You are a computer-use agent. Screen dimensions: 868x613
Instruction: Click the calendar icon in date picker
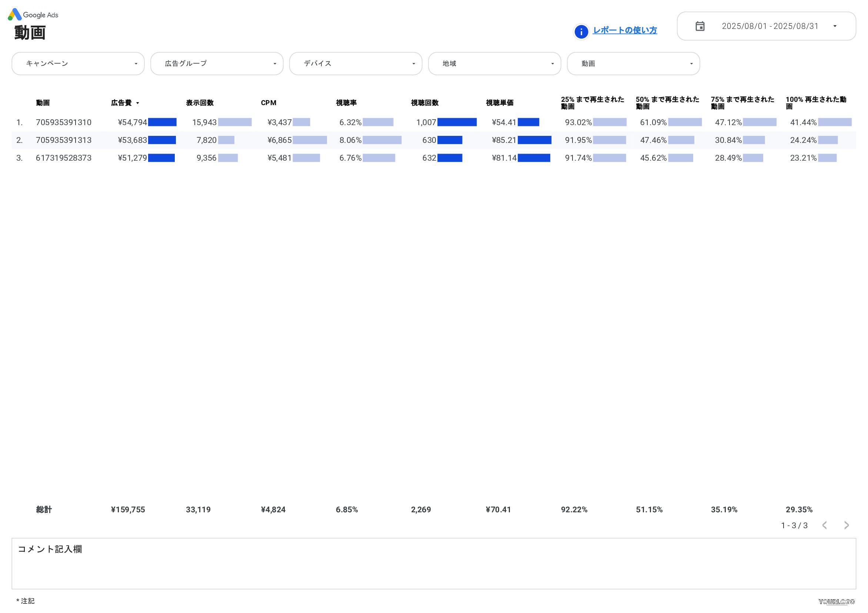pos(700,26)
